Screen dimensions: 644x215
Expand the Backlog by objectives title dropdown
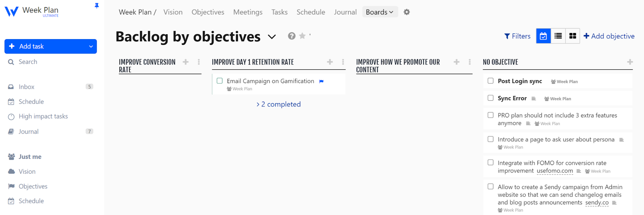[x=272, y=37]
